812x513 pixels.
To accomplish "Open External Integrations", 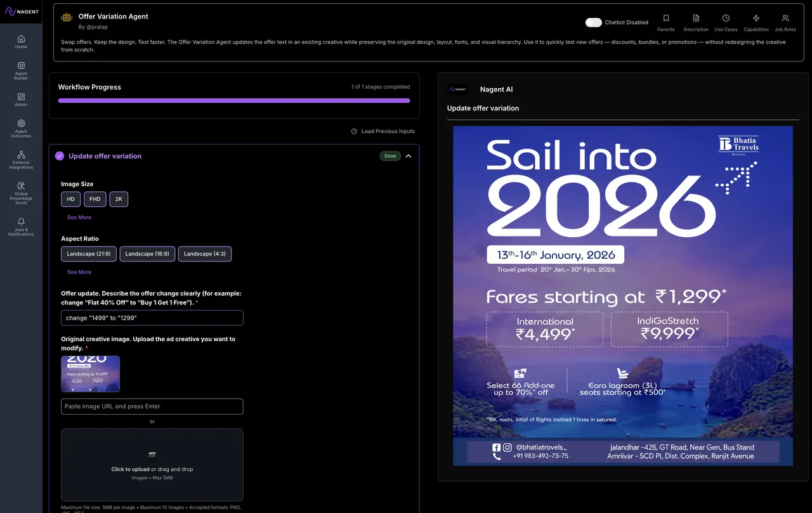I will point(21,160).
